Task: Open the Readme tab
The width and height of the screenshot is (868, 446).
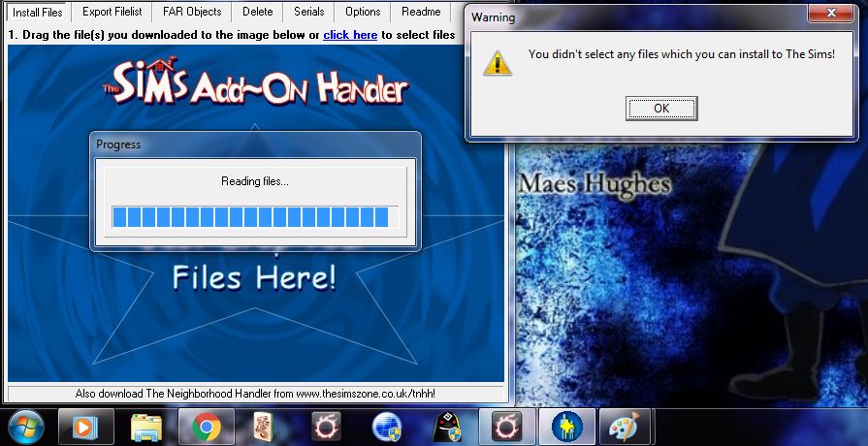Action: (x=421, y=12)
